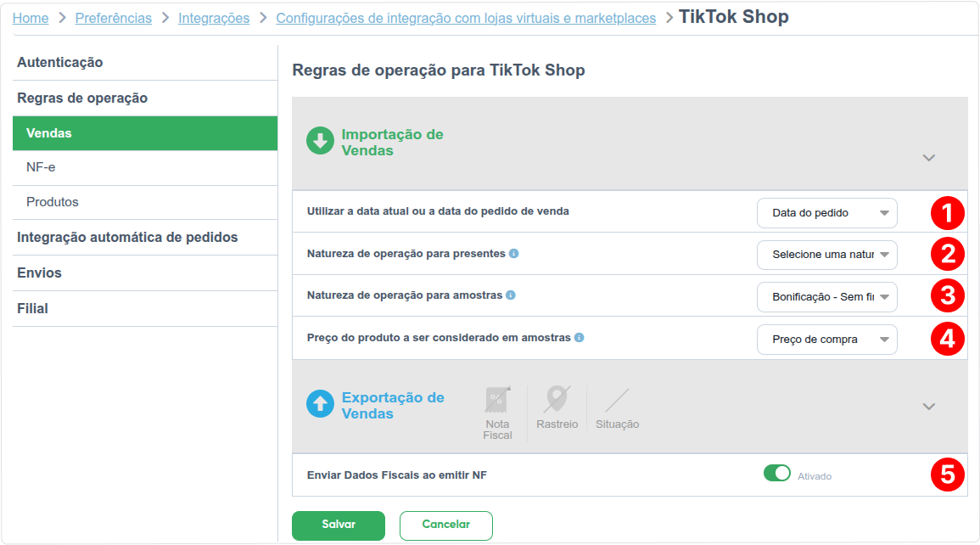The image size is (980, 545).
Task: Click the Importação de Vendas heading
Action: [392, 143]
